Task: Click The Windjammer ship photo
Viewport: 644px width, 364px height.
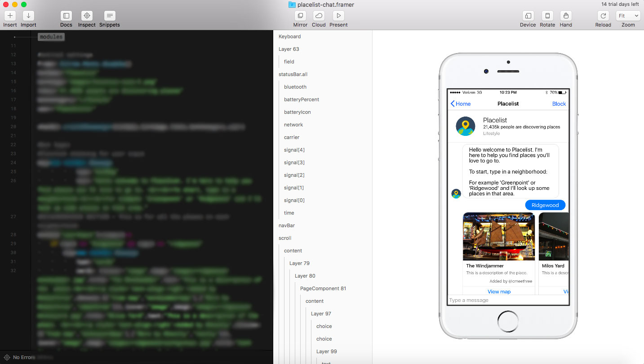Action: [499, 237]
